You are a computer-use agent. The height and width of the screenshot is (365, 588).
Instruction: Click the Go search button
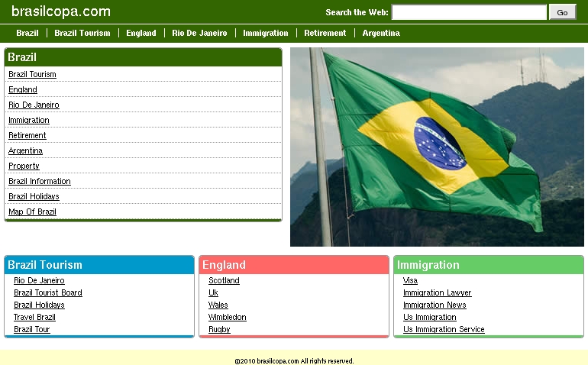point(562,12)
